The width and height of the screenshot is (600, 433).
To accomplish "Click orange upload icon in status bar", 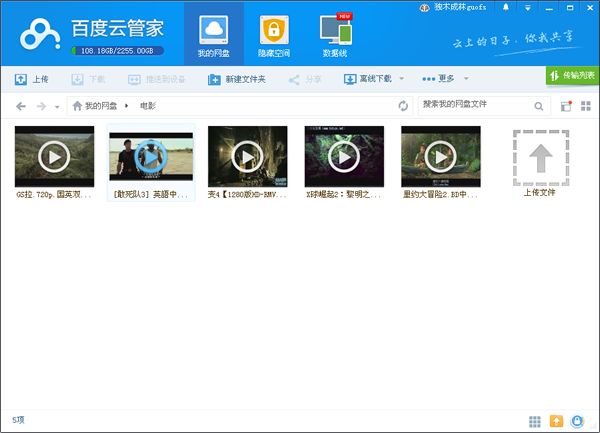I will click(557, 421).
